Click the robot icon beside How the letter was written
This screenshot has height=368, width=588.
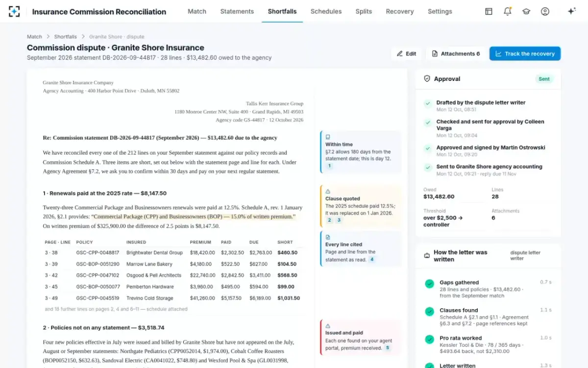(x=427, y=256)
